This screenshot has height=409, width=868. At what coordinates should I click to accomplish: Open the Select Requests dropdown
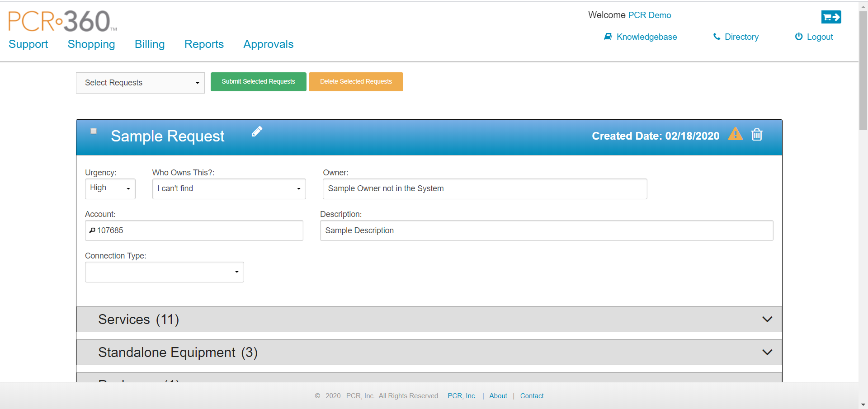(x=140, y=83)
